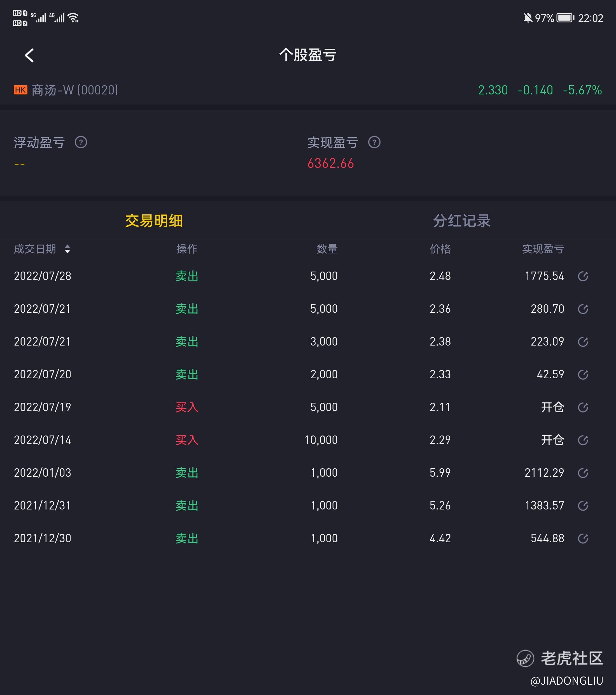
Task: Tap the back arrow icon
Action: pos(30,55)
